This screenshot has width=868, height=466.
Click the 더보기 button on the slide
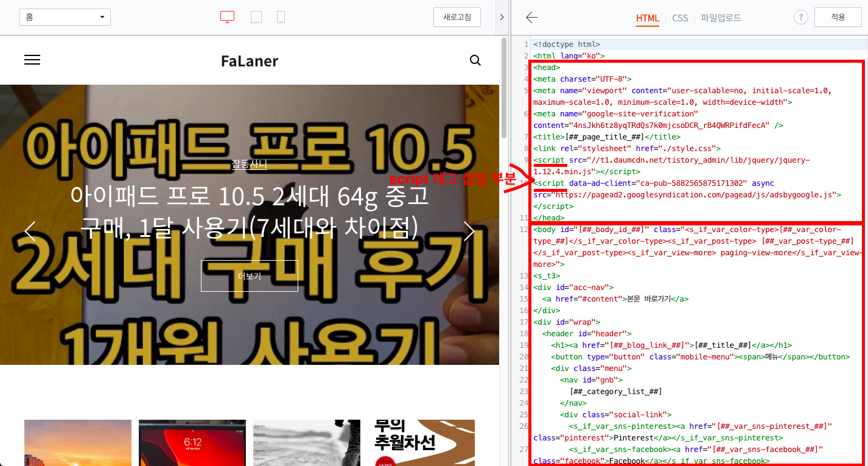pyautogui.click(x=250, y=276)
